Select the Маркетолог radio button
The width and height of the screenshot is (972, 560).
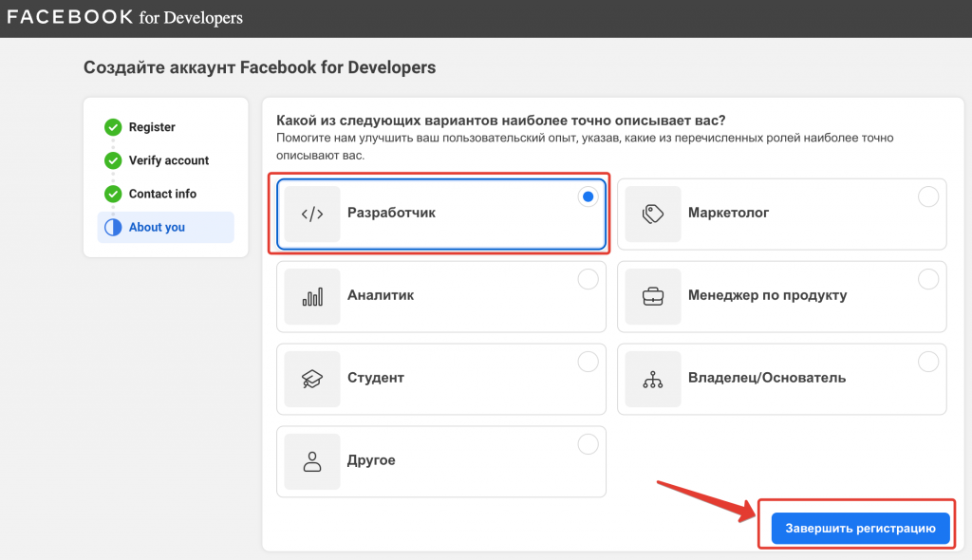pyautogui.click(x=928, y=196)
